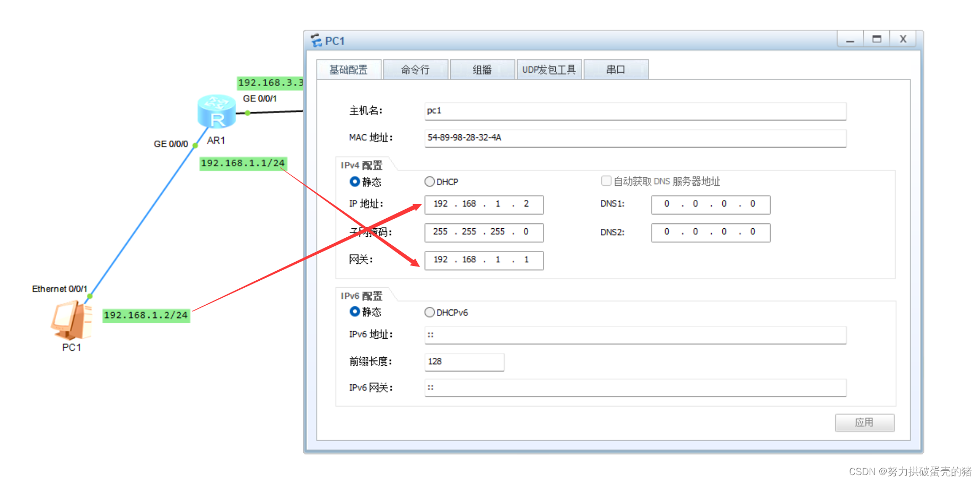980x482 pixels.
Task: Choose the IPv4 DHCP radio option
Action: tap(430, 182)
